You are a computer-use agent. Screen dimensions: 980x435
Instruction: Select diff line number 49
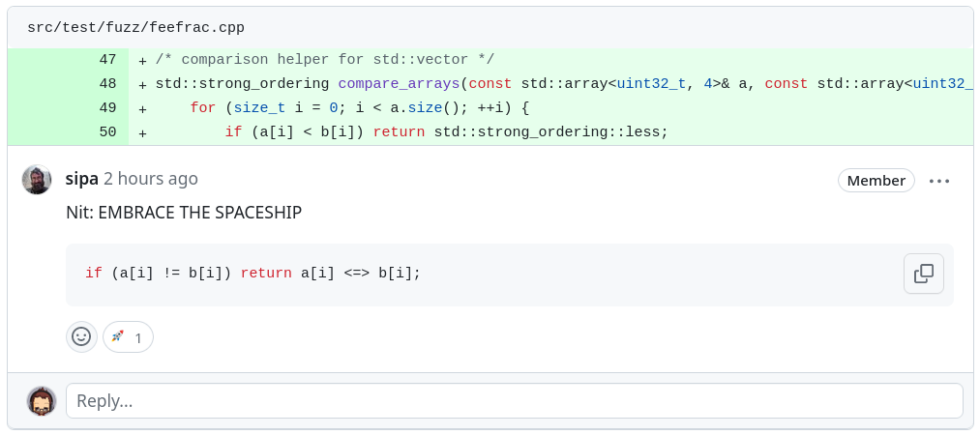(107, 108)
